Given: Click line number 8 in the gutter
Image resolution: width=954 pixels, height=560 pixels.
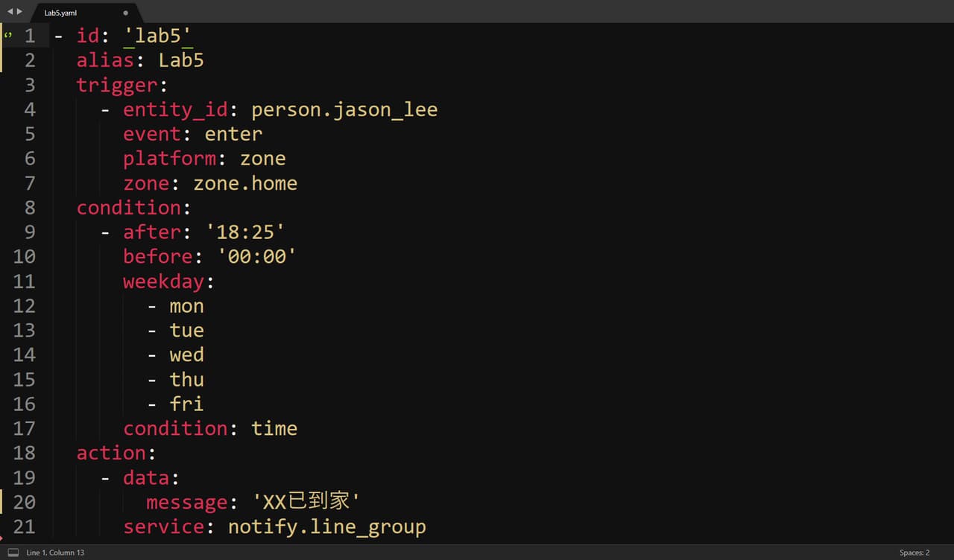Looking at the screenshot, I should point(30,207).
